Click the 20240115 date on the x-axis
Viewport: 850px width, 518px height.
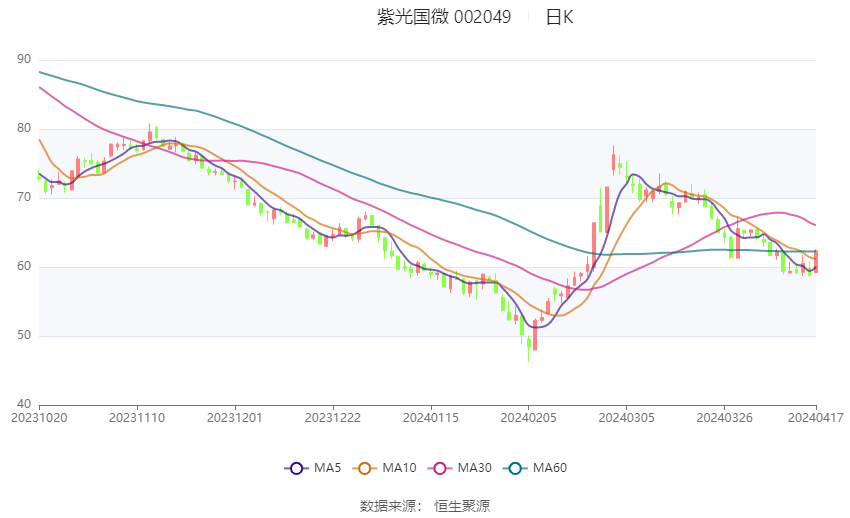pos(431,415)
